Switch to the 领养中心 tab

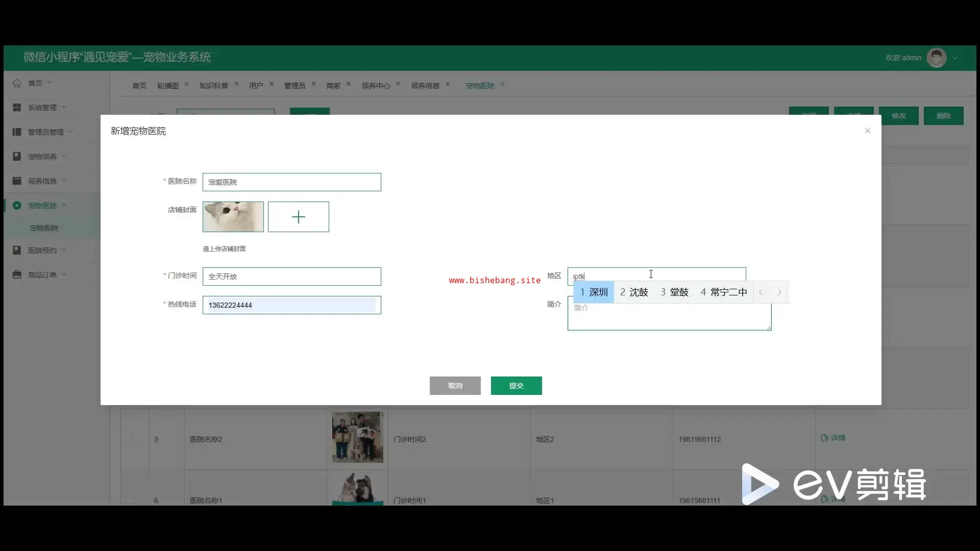(375, 85)
